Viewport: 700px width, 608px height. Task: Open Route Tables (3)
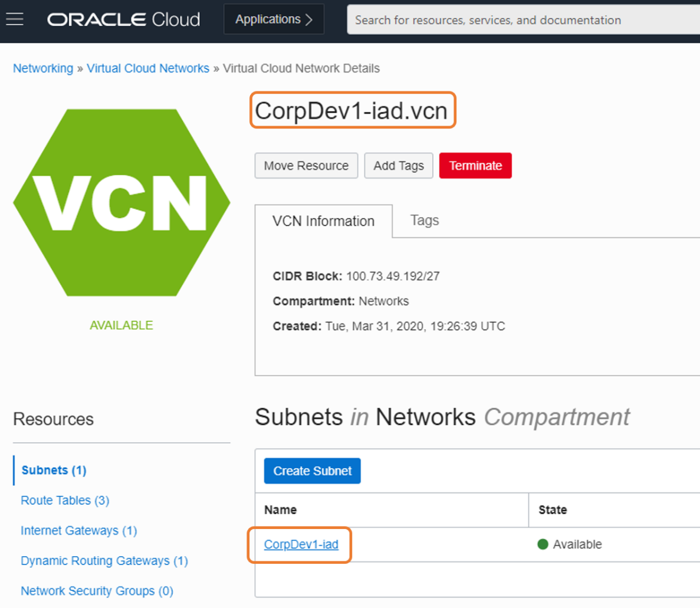coord(65,501)
